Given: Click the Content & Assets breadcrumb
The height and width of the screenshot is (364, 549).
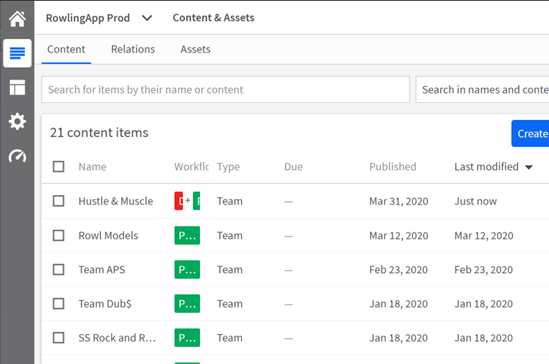Looking at the screenshot, I should pyautogui.click(x=214, y=18).
